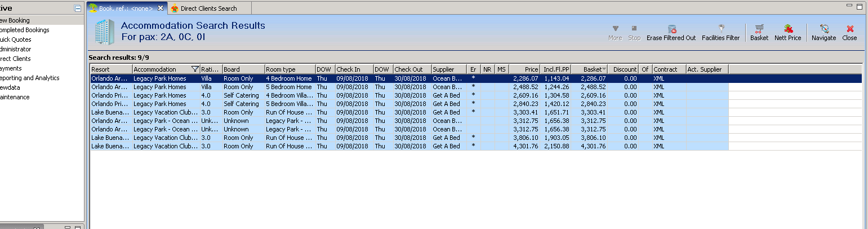Switch to Direct Clients Search tab
This screenshot has height=229, width=868.
click(x=208, y=8)
